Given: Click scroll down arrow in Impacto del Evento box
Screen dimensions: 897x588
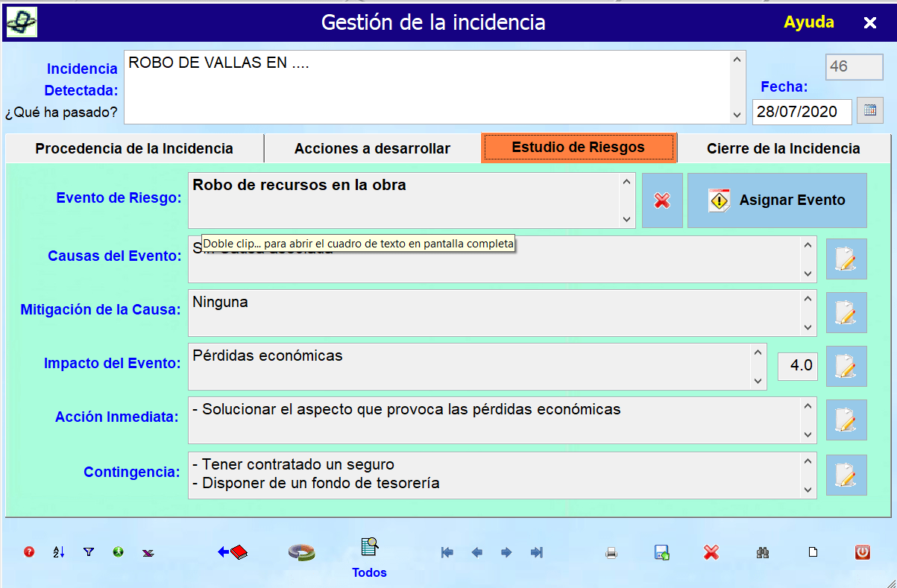Looking at the screenshot, I should pyautogui.click(x=758, y=381).
